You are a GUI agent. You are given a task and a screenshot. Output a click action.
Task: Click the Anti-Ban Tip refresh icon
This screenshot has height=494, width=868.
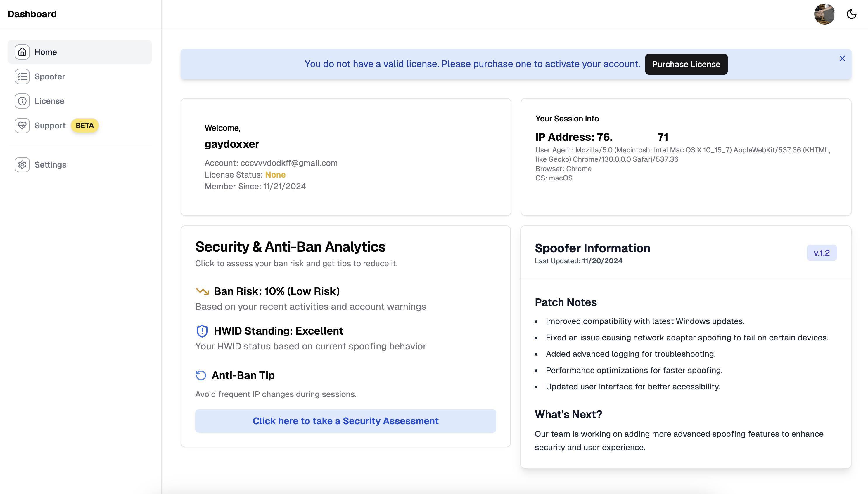(201, 375)
